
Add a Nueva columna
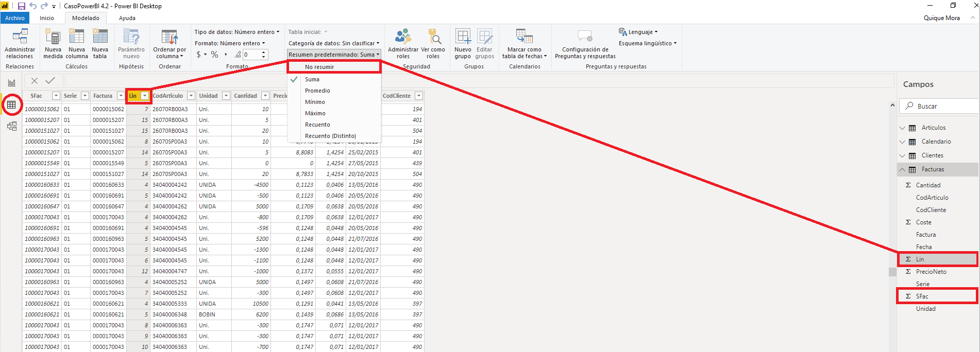point(76,44)
